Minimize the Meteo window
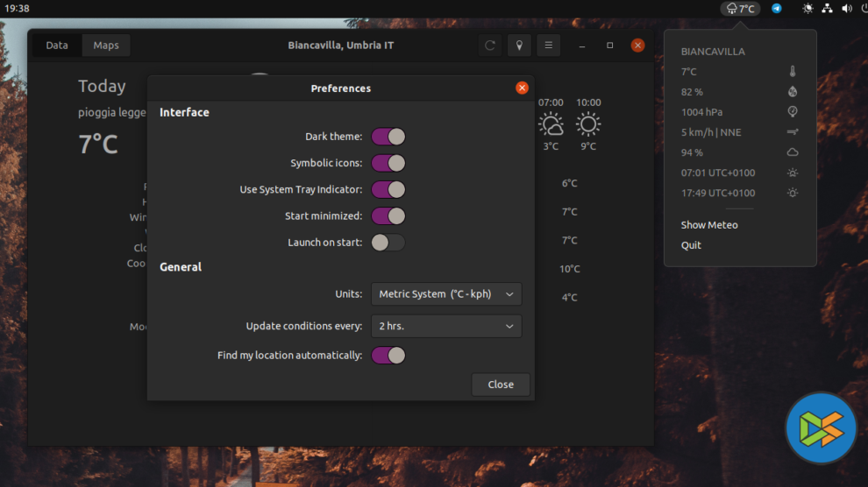This screenshot has width=868, height=487. (x=582, y=46)
